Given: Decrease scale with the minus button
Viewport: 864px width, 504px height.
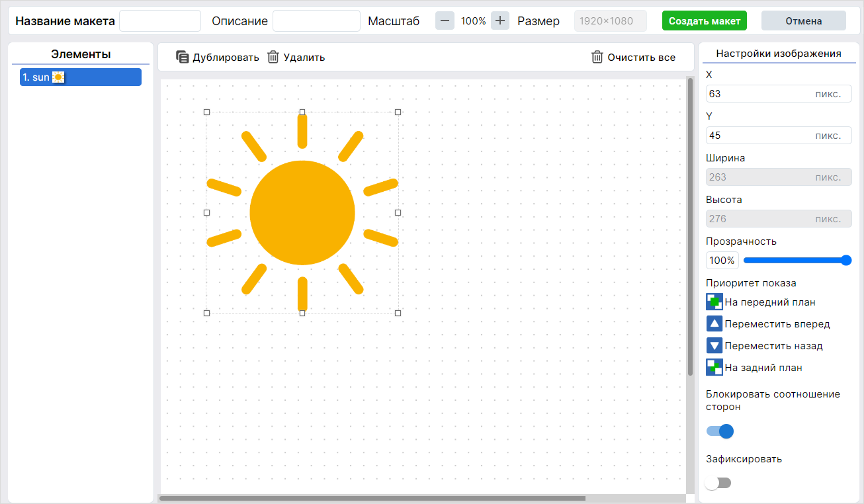Looking at the screenshot, I should coord(445,21).
